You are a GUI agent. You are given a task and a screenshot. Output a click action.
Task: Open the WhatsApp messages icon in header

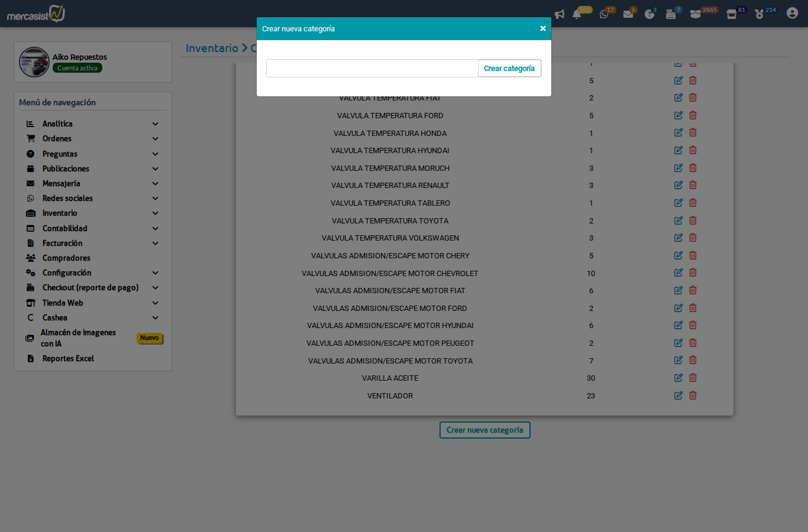pyautogui.click(x=604, y=14)
